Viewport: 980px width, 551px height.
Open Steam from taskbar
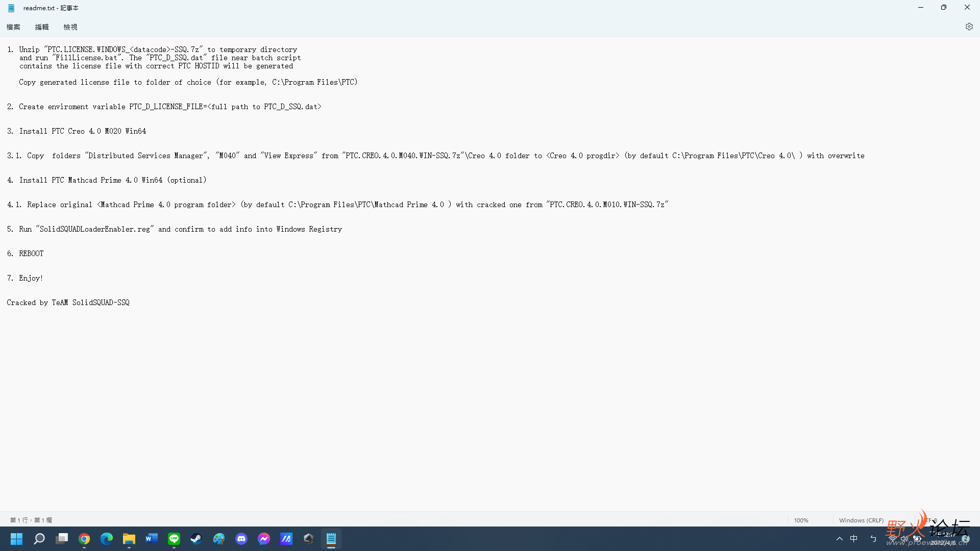(x=197, y=539)
